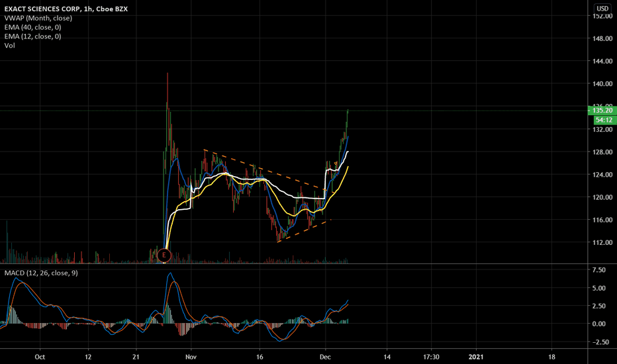Click the 16 date label on time axis
Image resolution: width=617 pixels, height=364 pixels.
click(x=260, y=357)
